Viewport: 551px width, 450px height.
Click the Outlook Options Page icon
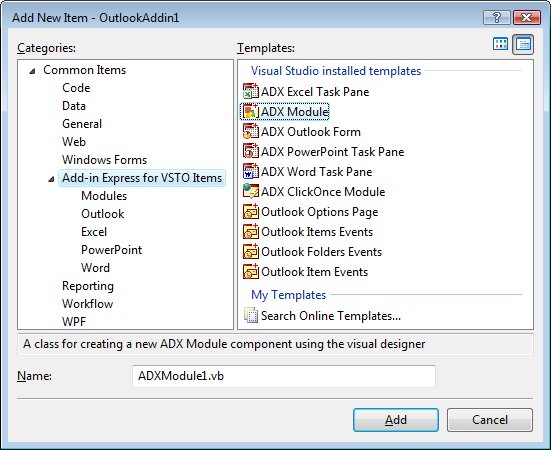[251, 212]
